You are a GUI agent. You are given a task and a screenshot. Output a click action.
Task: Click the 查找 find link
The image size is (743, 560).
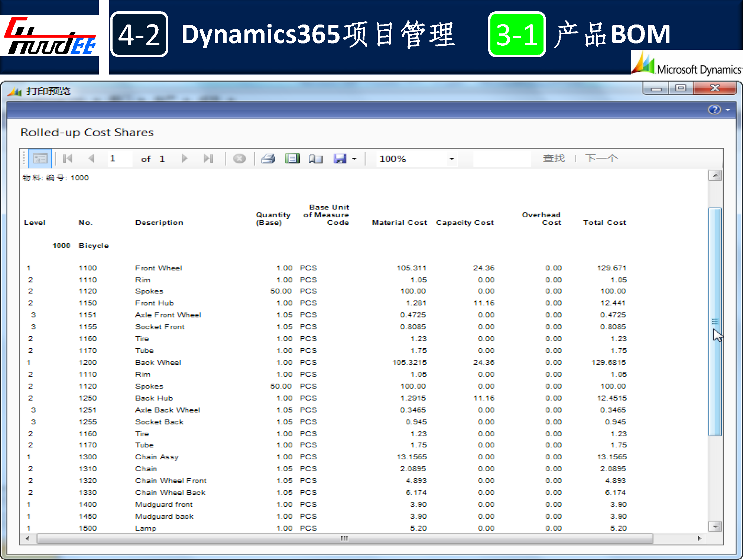point(554,159)
